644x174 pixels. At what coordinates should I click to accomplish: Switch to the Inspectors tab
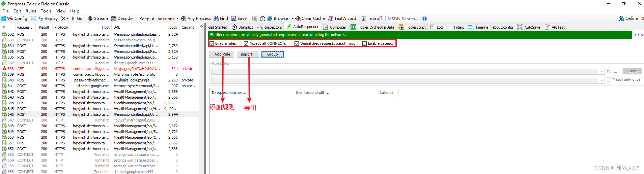[x=270, y=27]
